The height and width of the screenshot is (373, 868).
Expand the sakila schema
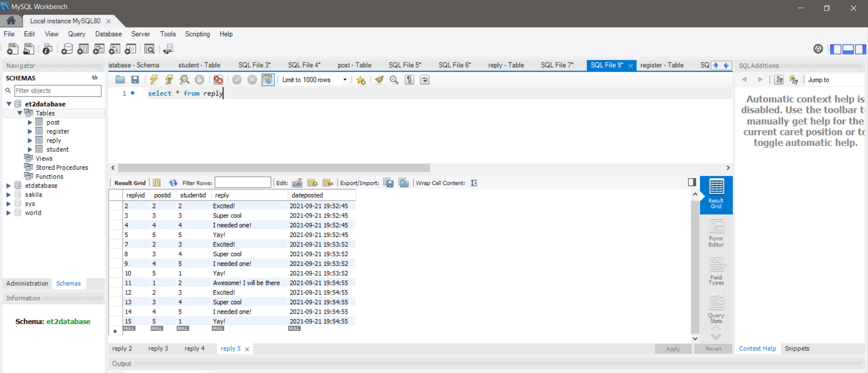tap(8, 194)
